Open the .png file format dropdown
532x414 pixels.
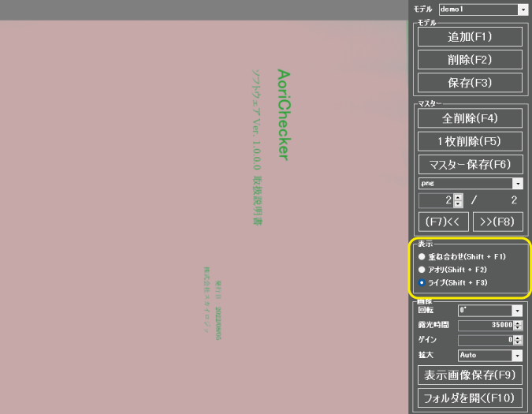pyautogui.click(x=518, y=184)
